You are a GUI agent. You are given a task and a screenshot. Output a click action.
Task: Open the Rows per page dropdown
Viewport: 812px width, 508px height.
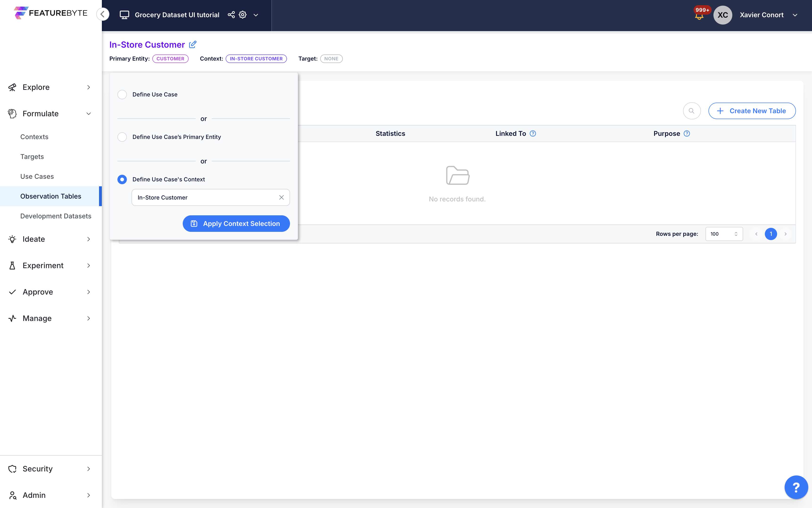(x=724, y=234)
